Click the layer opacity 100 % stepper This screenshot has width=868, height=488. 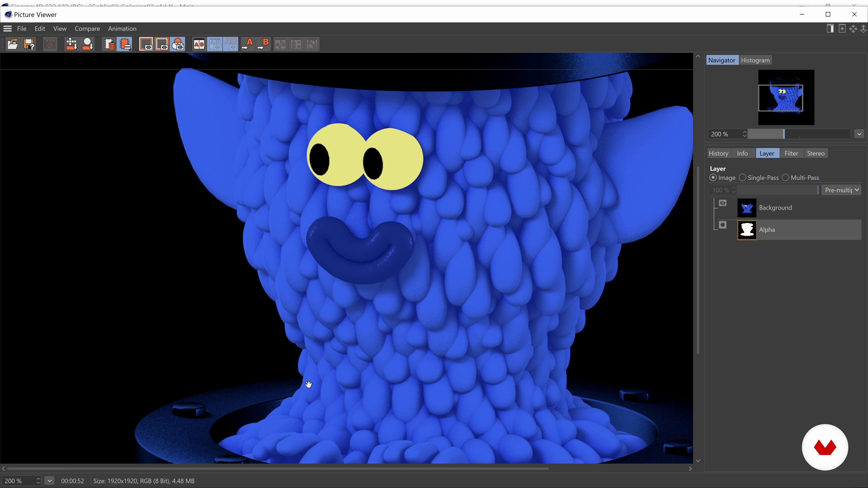[734, 190]
